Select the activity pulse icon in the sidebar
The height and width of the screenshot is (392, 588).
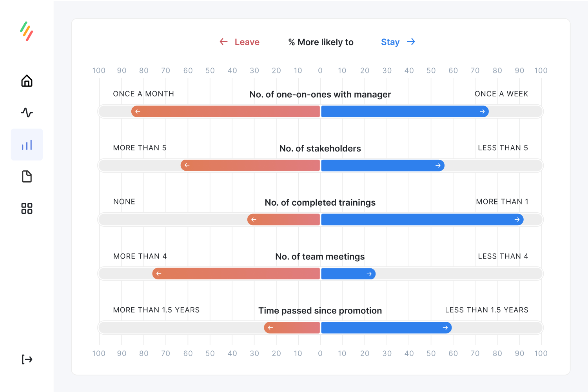click(x=27, y=113)
